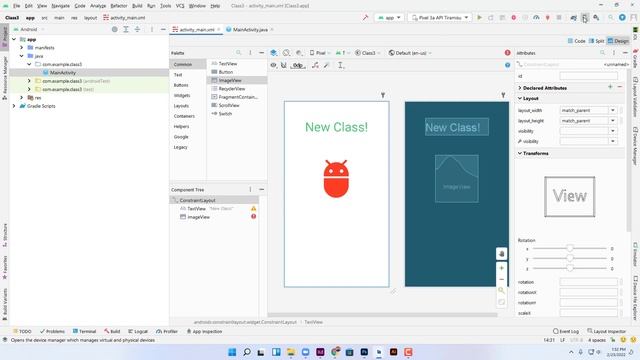Screen dimensions: 640x360
Task: Open Device Manager from the top toolbar
Action: pos(585,18)
